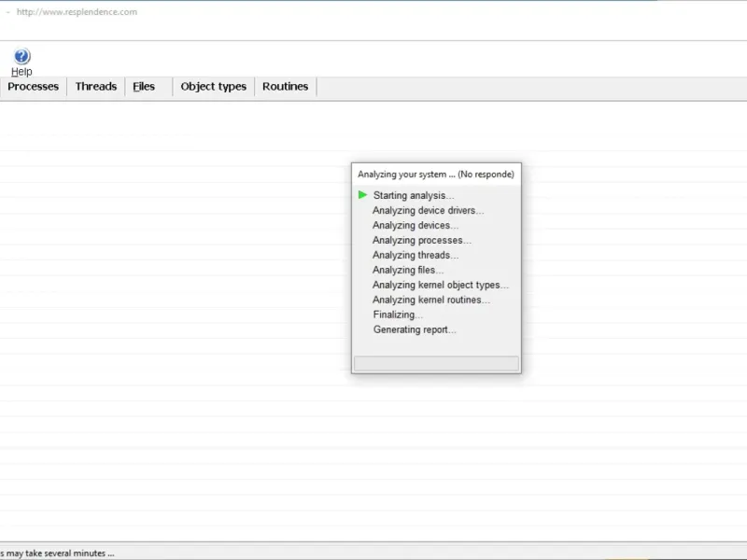747x560 pixels.
Task: Click 'Analyzing kernel object types...' step
Action: pyautogui.click(x=440, y=285)
